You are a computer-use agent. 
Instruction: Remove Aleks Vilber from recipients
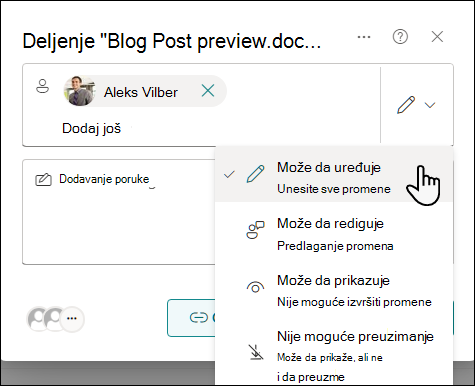(208, 91)
